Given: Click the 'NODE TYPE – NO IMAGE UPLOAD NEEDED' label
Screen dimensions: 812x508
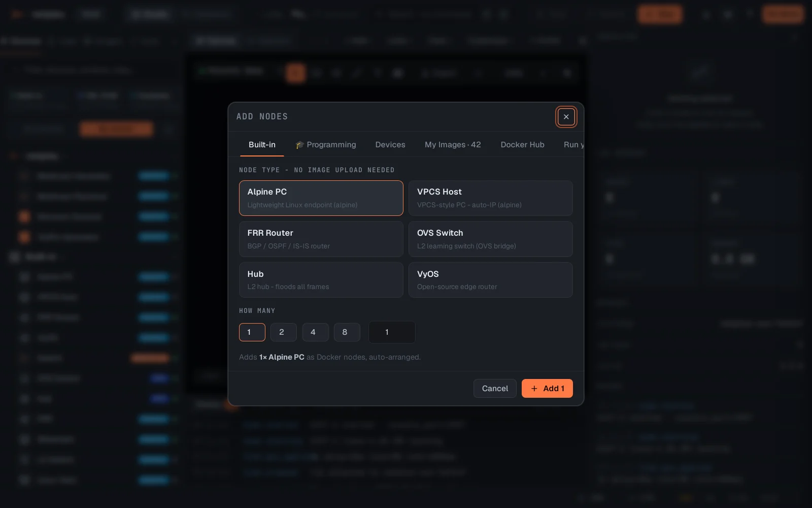Looking at the screenshot, I should click(317, 170).
